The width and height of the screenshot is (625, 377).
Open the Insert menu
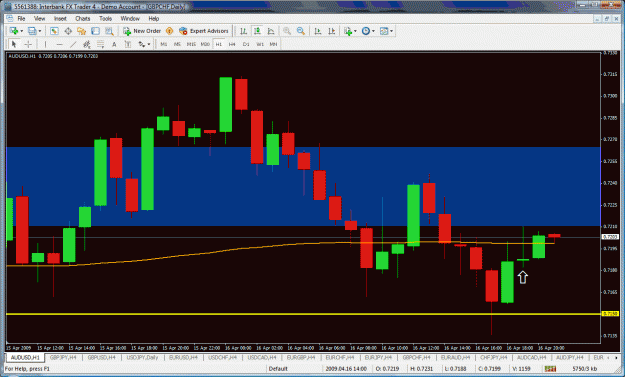(x=60, y=18)
